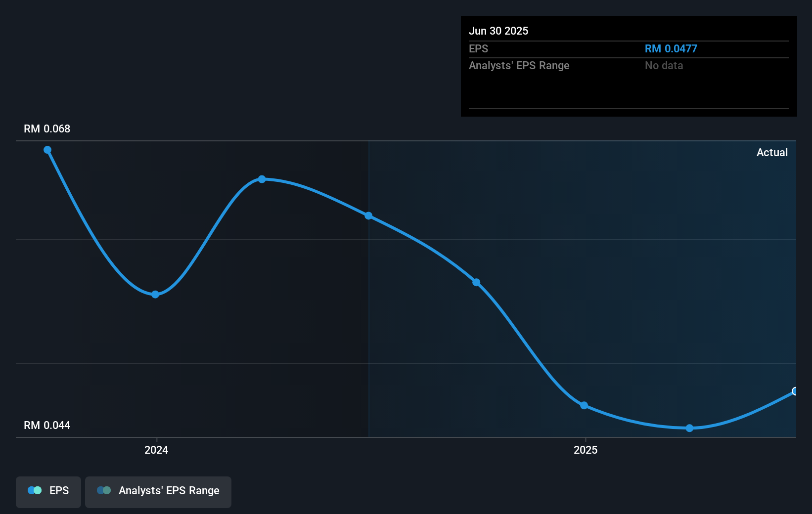The width and height of the screenshot is (812, 514).
Task: Click the Actual region label
Action: point(772,152)
